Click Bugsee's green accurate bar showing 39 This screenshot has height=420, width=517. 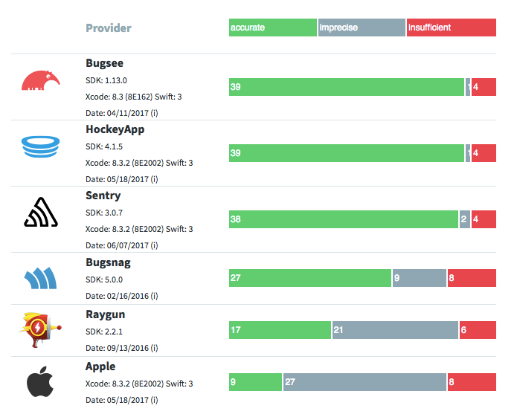coord(347,87)
